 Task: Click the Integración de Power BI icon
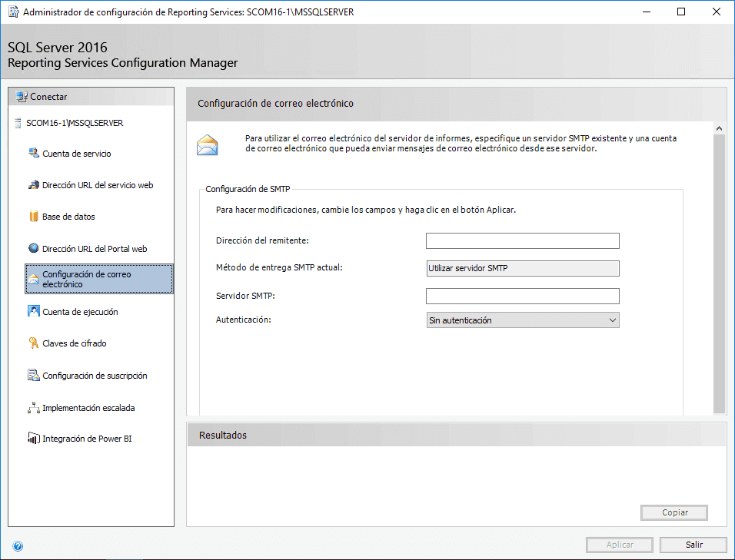click(x=34, y=439)
